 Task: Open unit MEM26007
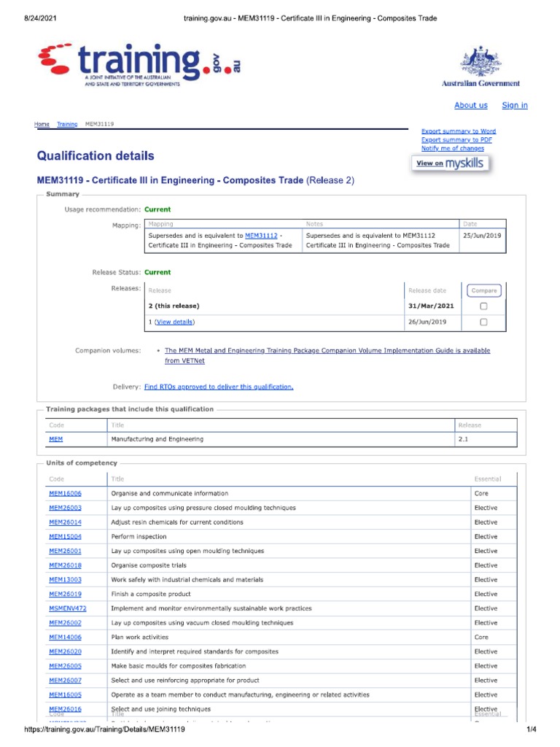(65, 681)
